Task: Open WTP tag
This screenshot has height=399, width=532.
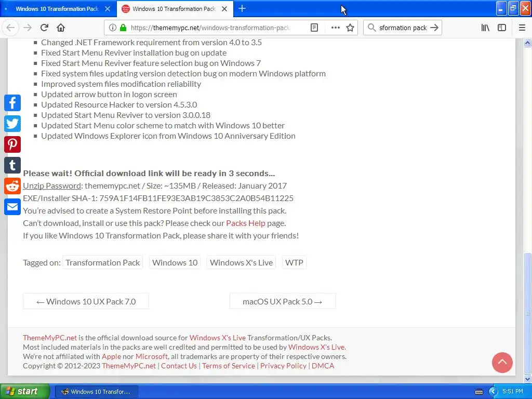Action: coord(294,262)
